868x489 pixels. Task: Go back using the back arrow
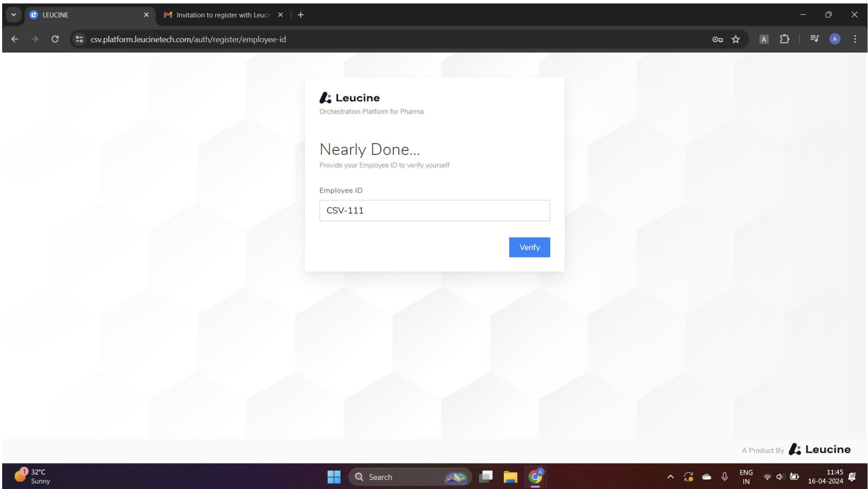point(15,39)
